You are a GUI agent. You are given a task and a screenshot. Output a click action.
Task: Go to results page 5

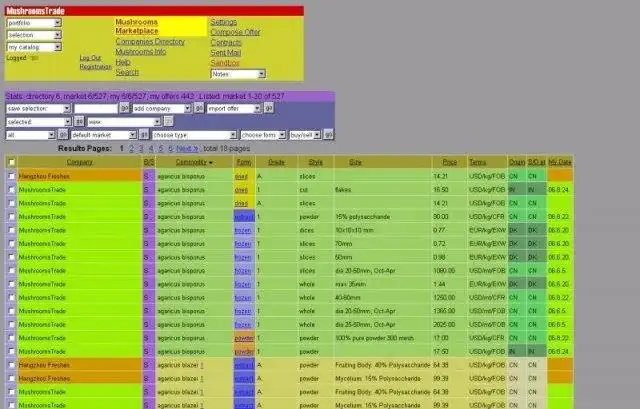coord(161,149)
